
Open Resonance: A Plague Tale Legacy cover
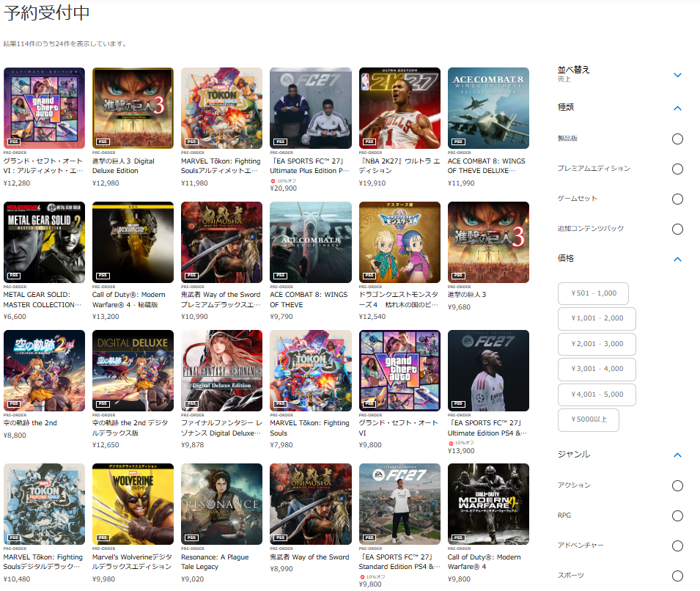222,504
